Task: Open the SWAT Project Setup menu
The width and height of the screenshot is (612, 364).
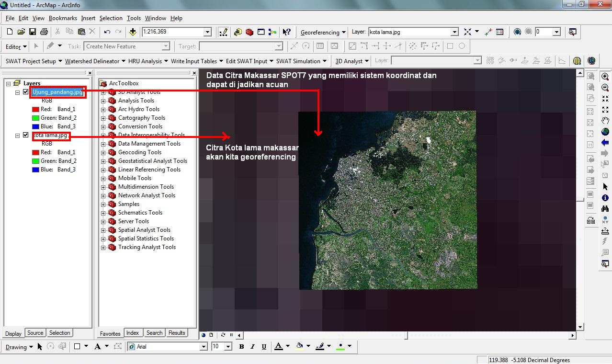Action: click(x=34, y=61)
